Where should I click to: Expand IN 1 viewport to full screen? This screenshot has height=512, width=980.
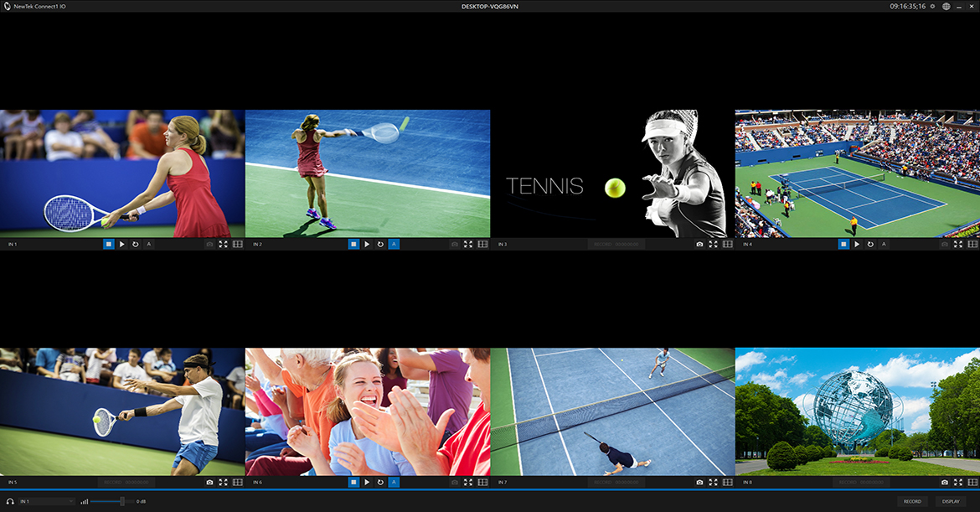[x=223, y=244]
